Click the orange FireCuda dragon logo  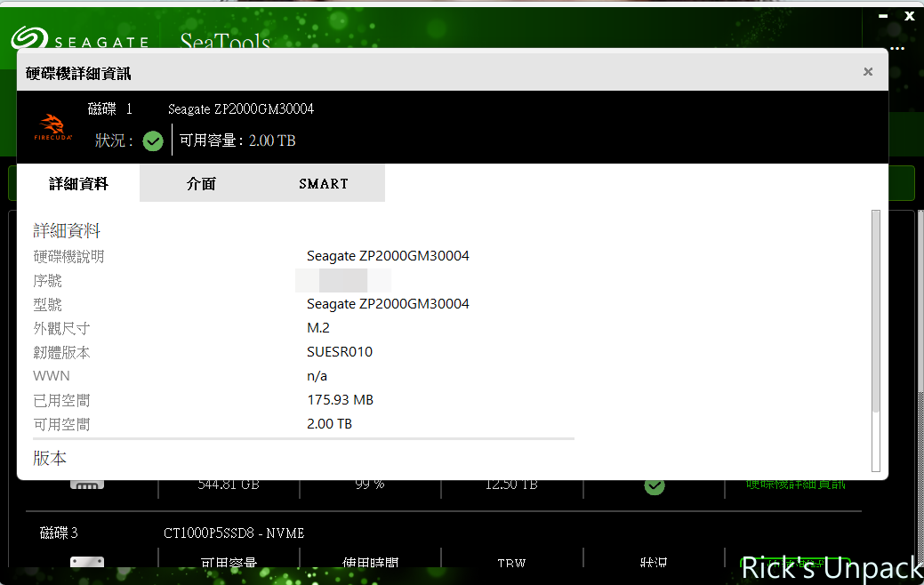(52, 127)
